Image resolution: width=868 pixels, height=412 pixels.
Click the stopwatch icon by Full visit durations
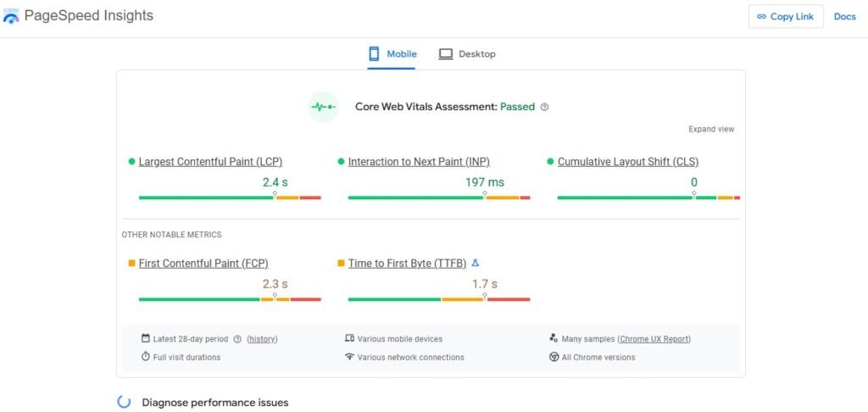[146, 357]
